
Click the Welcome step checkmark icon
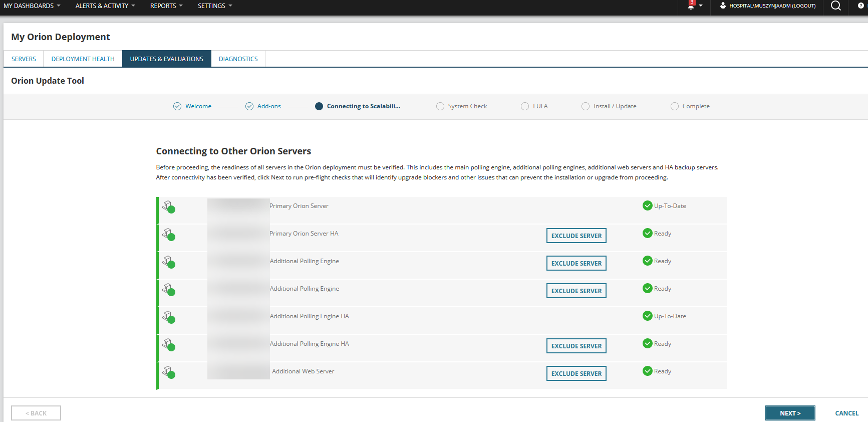tap(177, 106)
